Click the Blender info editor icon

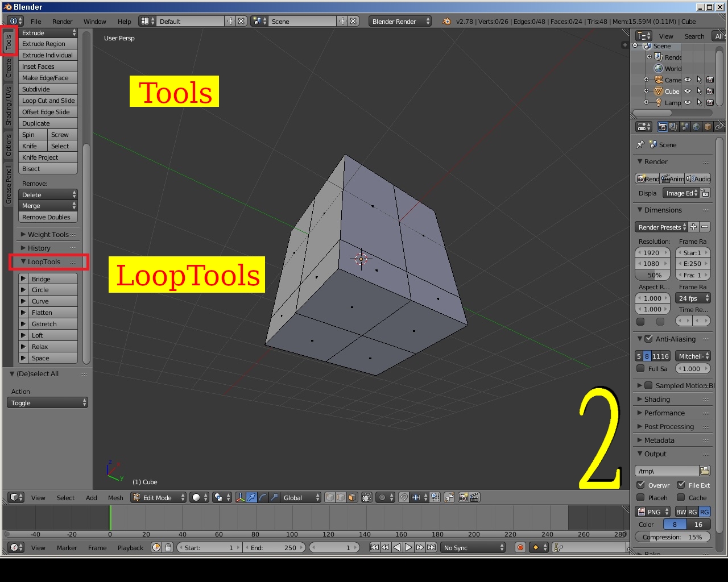(16, 21)
